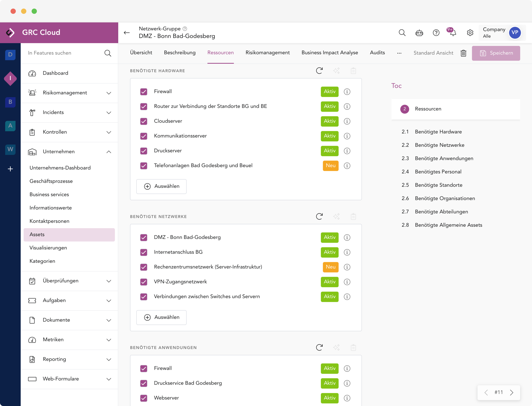Refresh the Benötigte Hardware section
Image resolution: width=532 pixels, height=406 pixels.
click(x=319, y=71)
